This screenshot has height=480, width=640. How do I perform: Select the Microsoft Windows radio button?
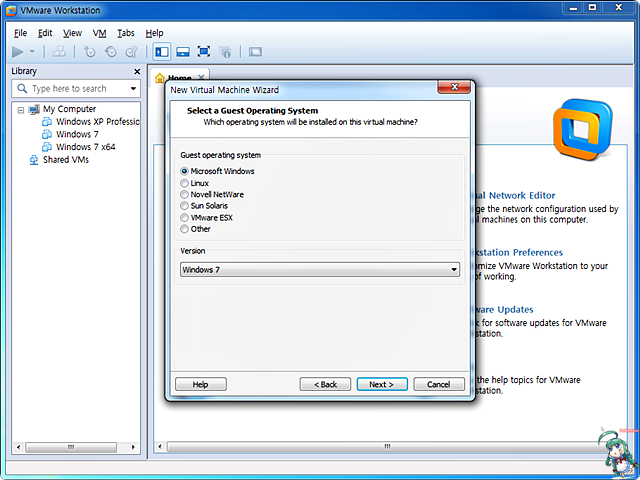click(x=184, y=171)
